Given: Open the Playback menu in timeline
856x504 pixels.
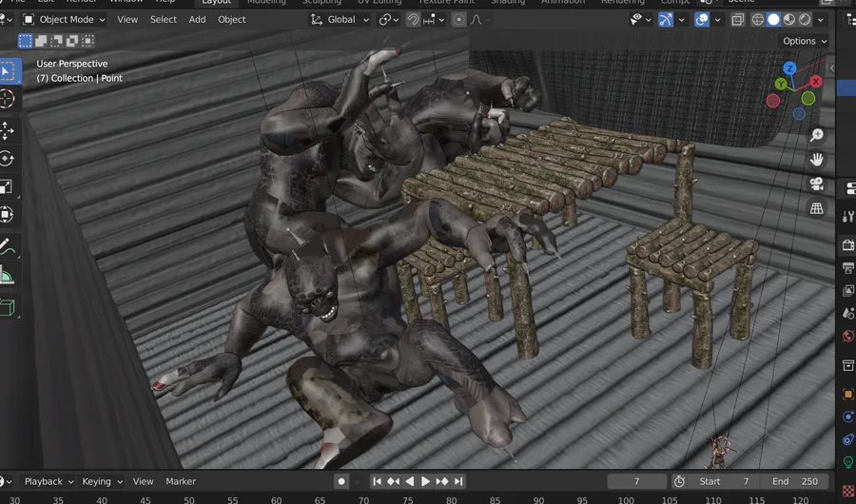Looking at the screenshot, I should tap(44, 481).
